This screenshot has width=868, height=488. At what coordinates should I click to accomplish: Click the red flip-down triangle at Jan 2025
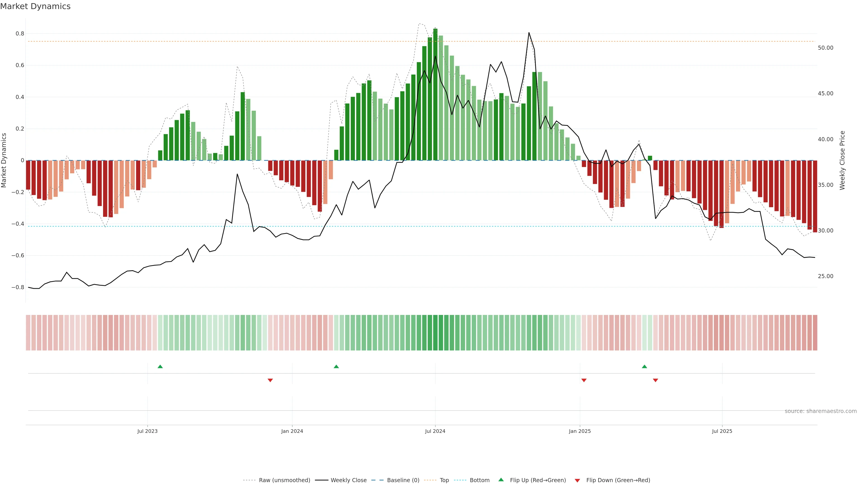(x=584, y=380)
